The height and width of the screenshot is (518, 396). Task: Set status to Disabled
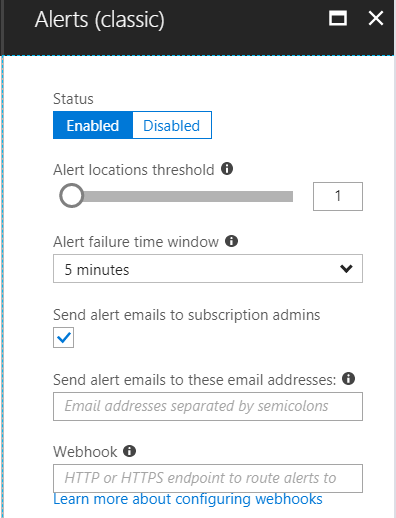tap(172, 125)
